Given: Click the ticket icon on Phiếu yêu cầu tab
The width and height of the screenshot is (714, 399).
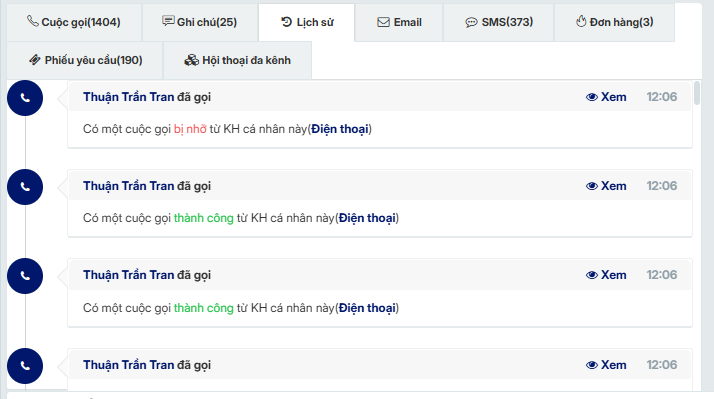Looking at the screenshot, I should pos(35,60).
